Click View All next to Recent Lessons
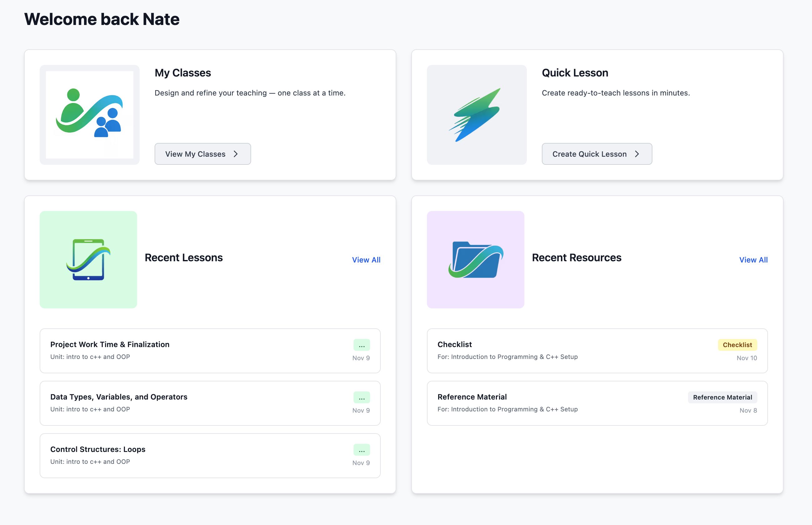Screen dimensions: 812x525 tap(366, 259)
